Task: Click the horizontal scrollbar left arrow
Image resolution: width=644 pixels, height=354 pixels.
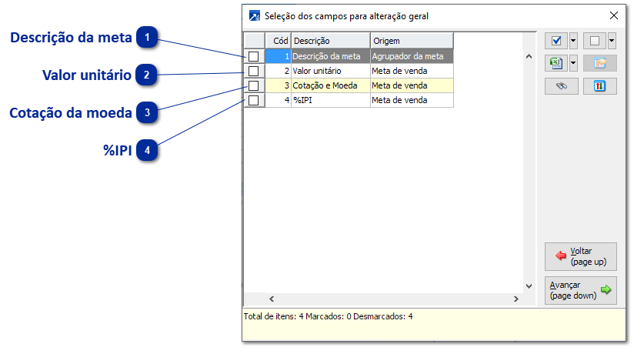Action: [x=272, y=299]
